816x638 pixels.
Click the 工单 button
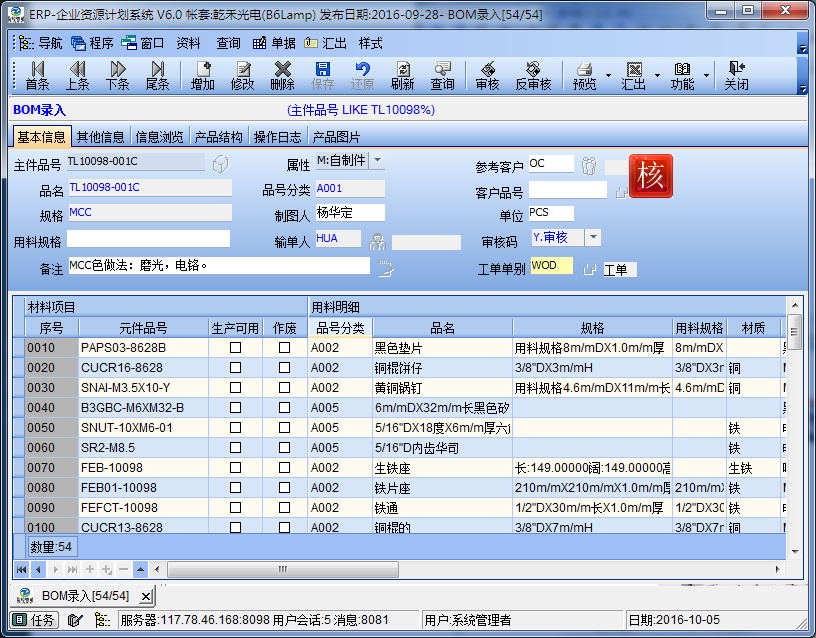619,270
